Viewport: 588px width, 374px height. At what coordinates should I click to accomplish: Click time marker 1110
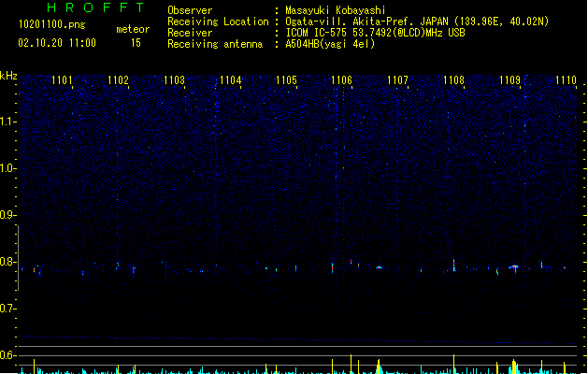pyautogui.click(x=566, y=80)
